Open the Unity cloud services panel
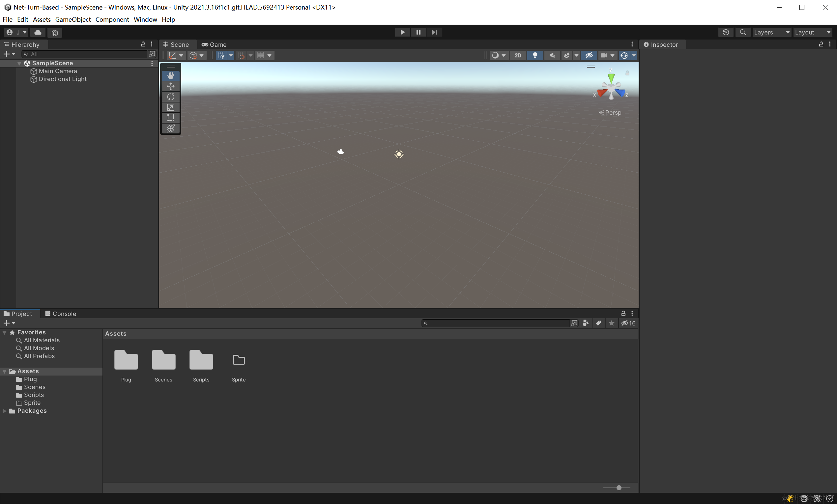This screenshot has height=504, width=837. click(x=38, y=32)
